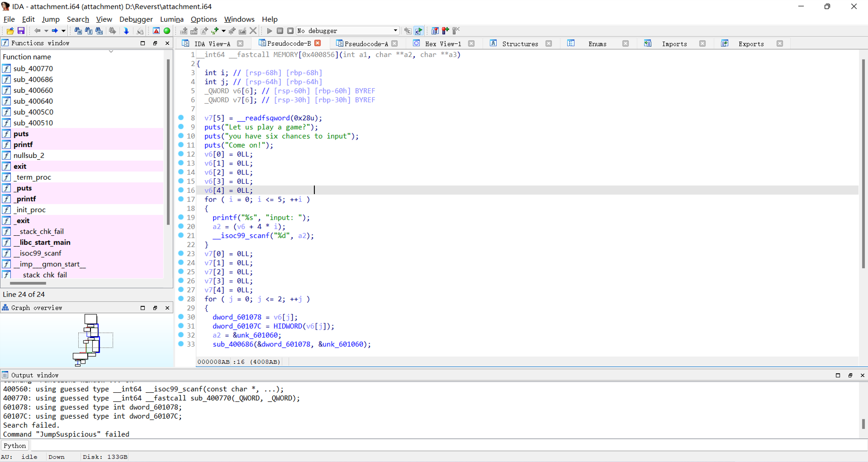Viewport: 868px width, 462px height.
Task: Click the terminate process stop button
Action: pyautogui.click(x=290, y=31)
